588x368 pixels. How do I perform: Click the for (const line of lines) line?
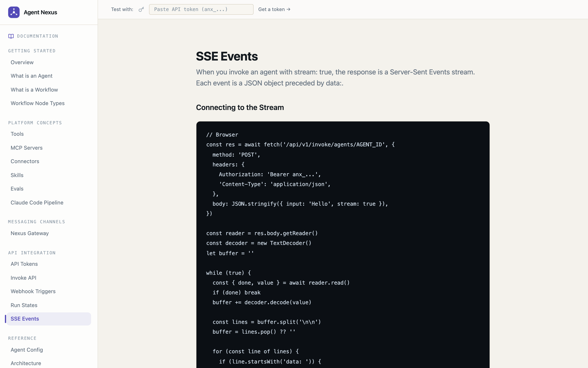(256, 351)
